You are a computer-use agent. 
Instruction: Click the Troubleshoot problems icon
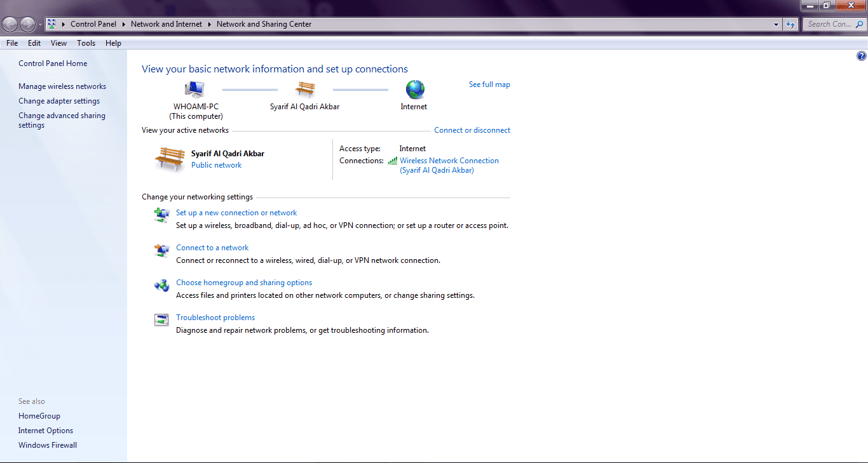(162, 320)
